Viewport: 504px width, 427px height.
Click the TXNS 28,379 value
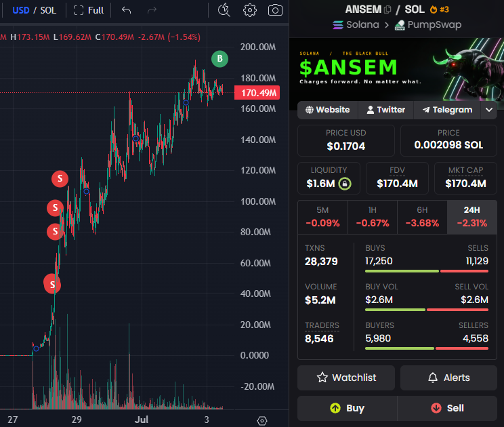coord(321,262)
